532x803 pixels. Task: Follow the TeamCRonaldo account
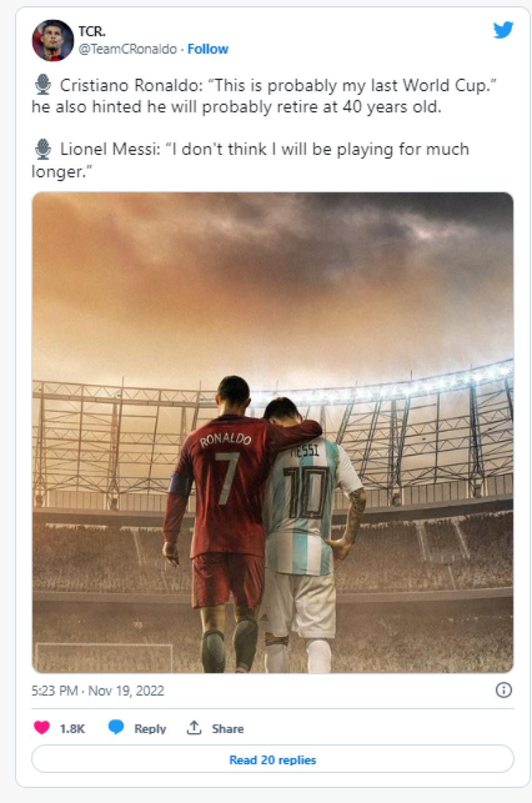208,49
